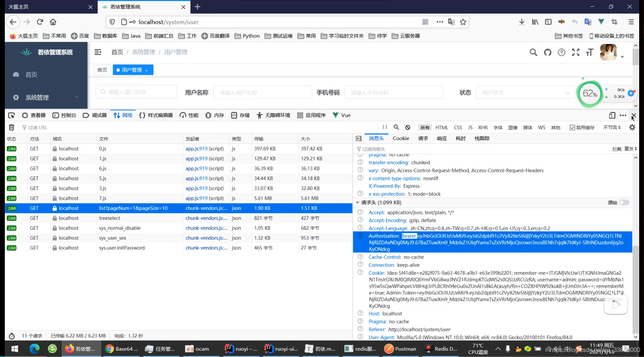Toggle responsive design mode icon
Screen dimensions: 644x357
612,115
